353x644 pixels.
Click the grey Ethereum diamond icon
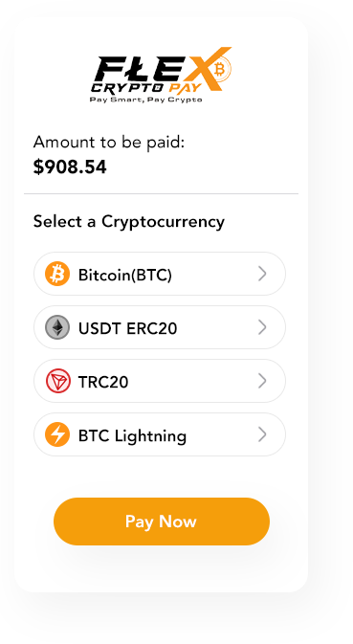(x=57, y=327)
